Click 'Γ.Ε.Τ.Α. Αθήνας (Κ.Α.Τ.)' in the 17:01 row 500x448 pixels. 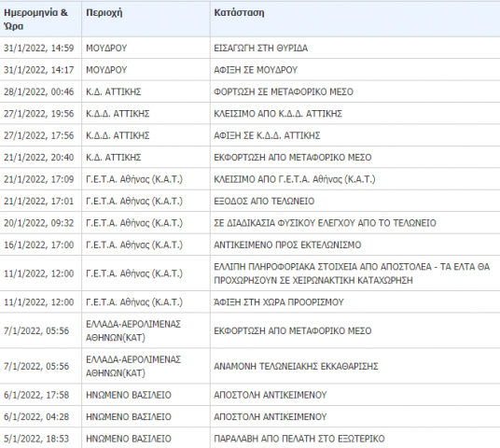pos(134,201)
